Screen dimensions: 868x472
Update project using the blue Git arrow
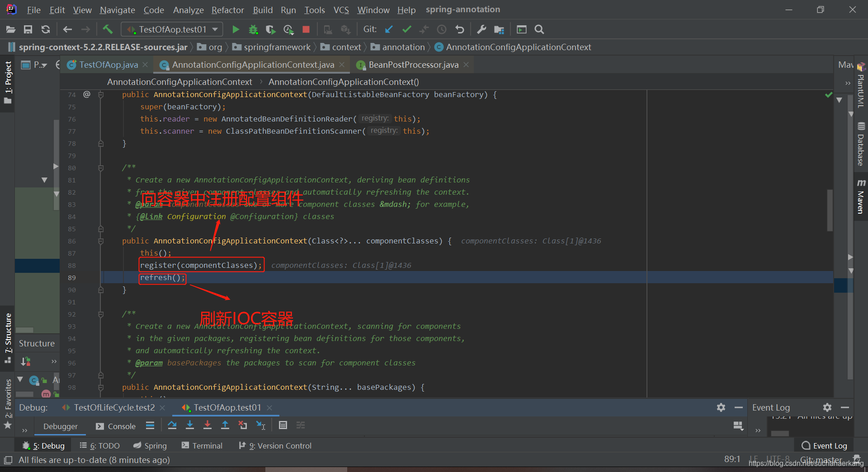pyautogui.click(x=389, y=29)
